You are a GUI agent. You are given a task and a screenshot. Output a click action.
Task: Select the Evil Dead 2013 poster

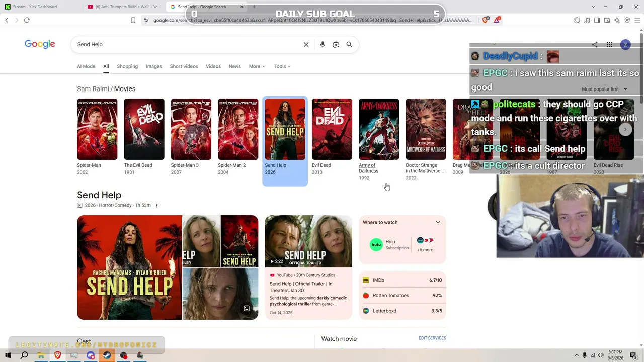click(332, 129)
